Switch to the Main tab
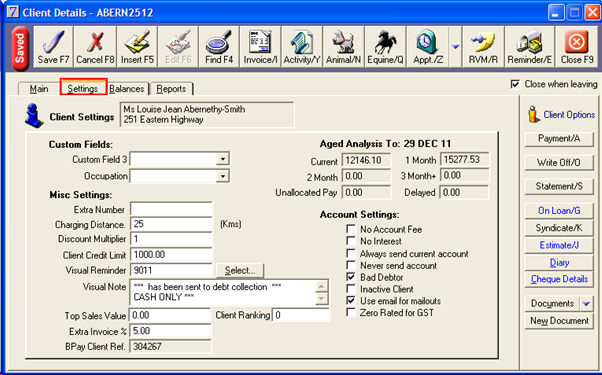 coord(39,89)
